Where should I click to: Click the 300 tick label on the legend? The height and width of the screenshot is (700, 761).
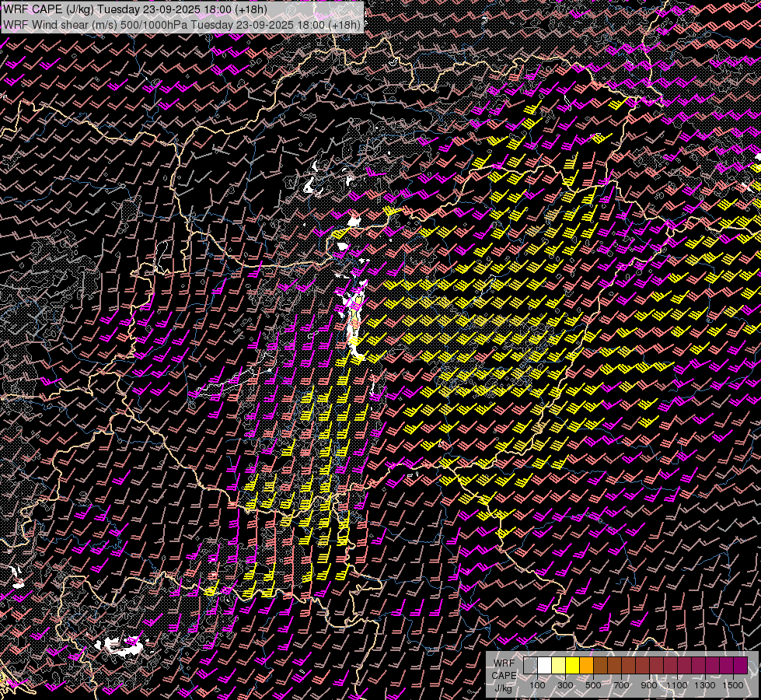click(565, 685)
